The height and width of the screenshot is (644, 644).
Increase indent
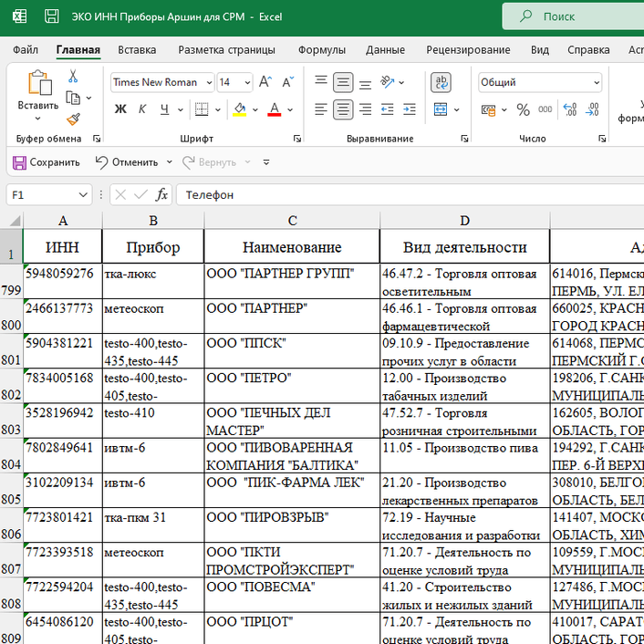[410, 109]
